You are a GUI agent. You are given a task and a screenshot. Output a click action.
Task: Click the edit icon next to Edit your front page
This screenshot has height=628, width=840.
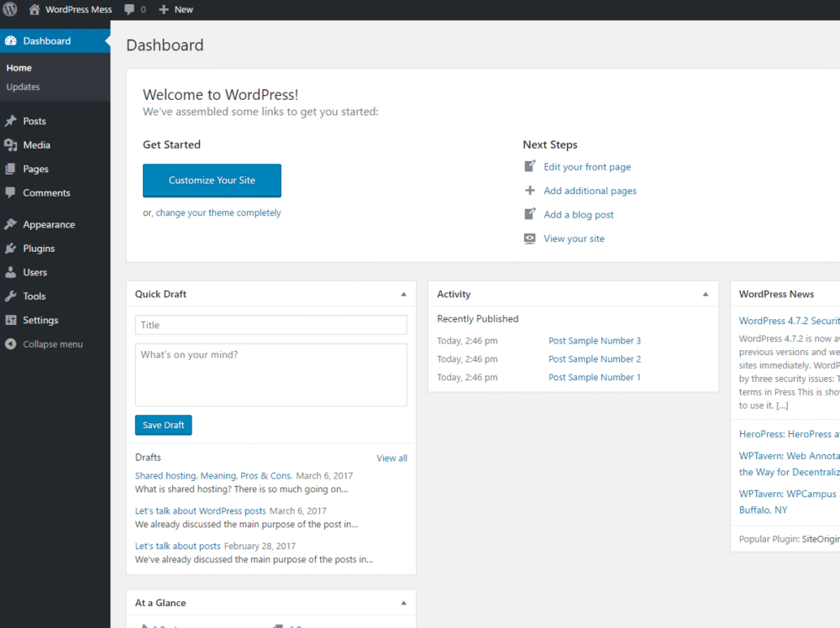click(x=530, y=166)
